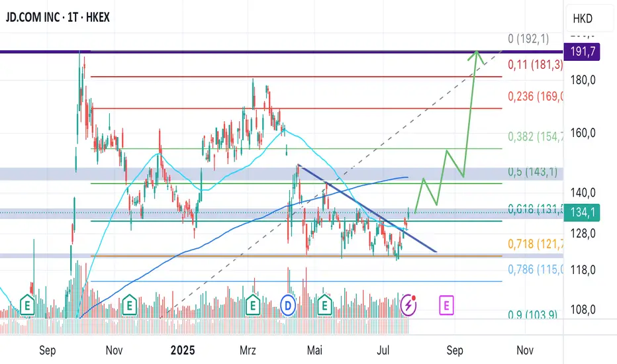The height and width of the screenshot is (364, 617).
Task: Select the green earnings marker nearest "Nov"
Action: [x=130, y=305]
